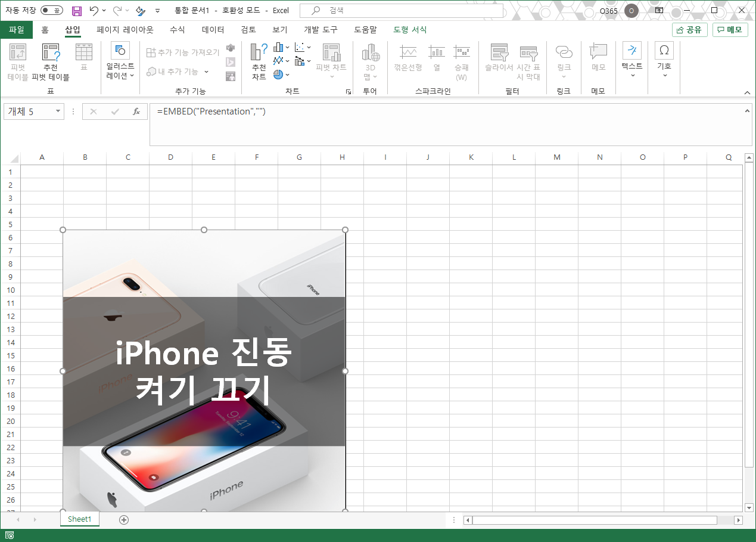
Task: Open the Name Box dropdown arrow
Action: click(58, 112)
